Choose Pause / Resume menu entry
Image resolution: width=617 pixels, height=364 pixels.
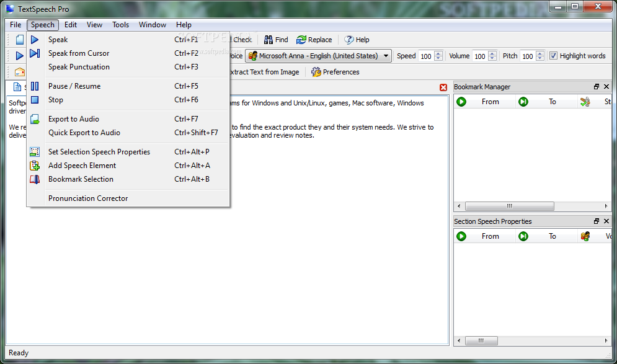click(128, 86)
